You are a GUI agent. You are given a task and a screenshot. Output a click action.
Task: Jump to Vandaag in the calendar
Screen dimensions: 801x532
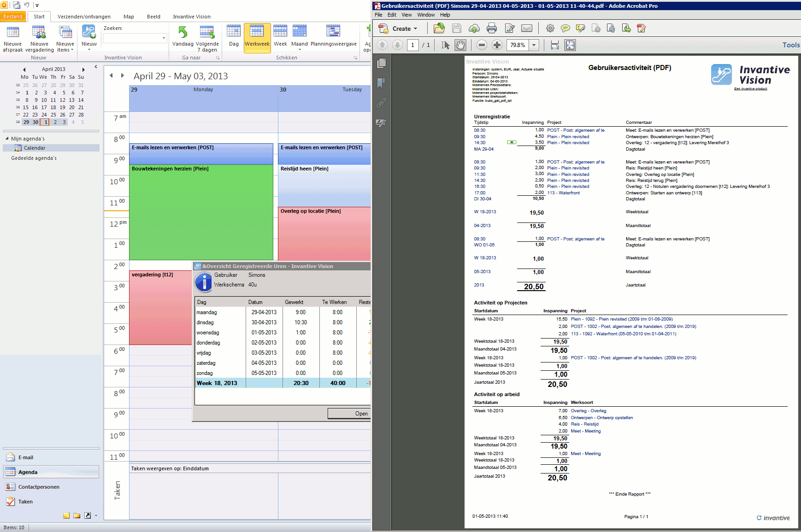pos(183,36)
